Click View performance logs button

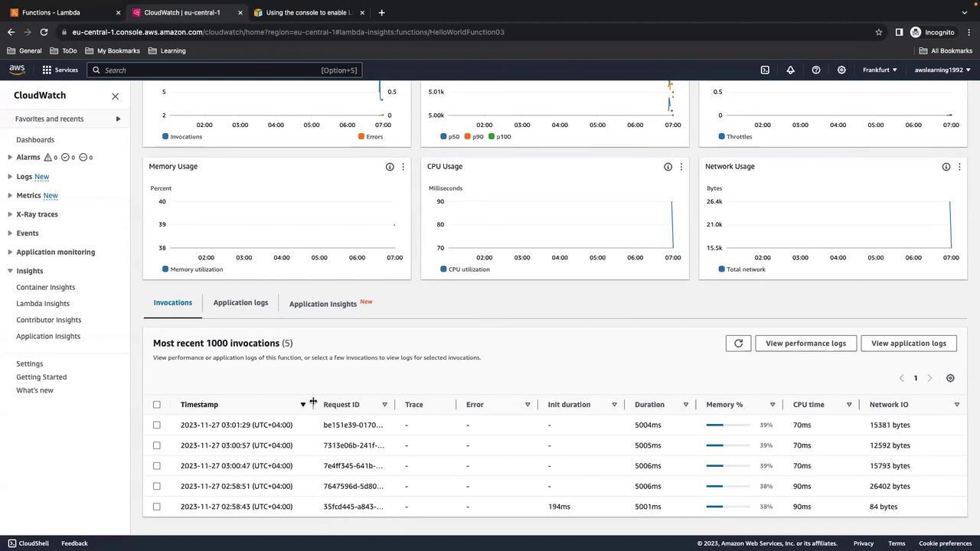pos(805,343)
